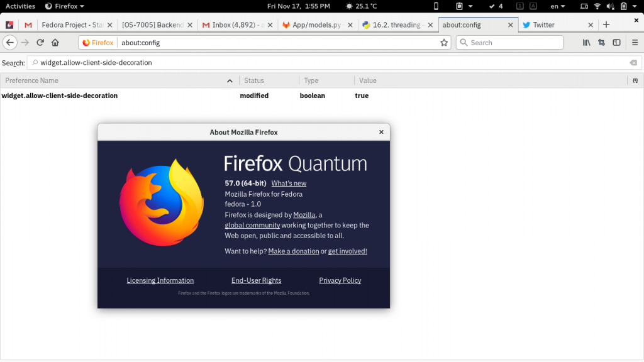Open the Wi-Fi status icon
The width and height of the screenshot is (644, 362).
597,6
